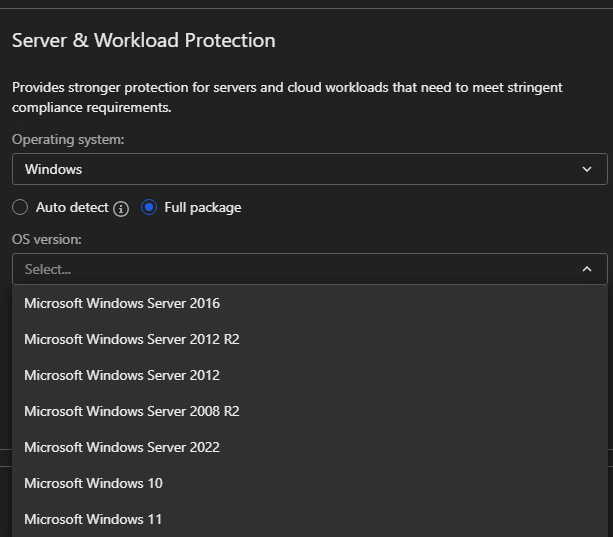Pick Microsoft Windows 11 option
Screen dimensions: 613x537
coord(93,519)
